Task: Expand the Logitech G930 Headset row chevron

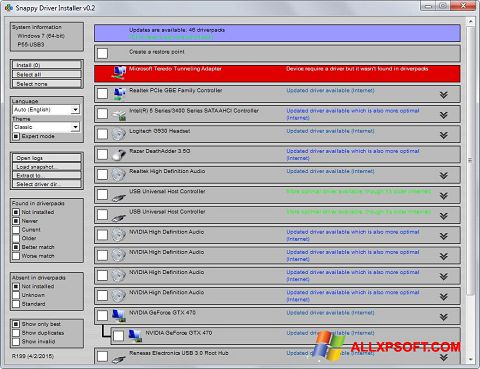Action: coord(443,135)
